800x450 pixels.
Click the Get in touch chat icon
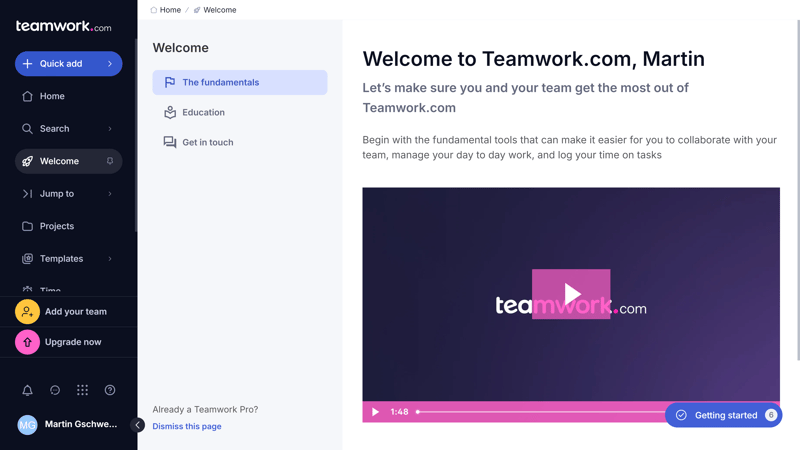click(170, 142)
